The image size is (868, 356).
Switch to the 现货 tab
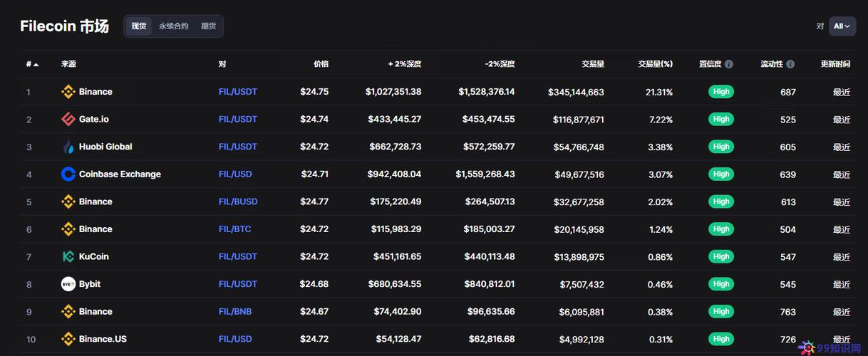tap(139, 26)
